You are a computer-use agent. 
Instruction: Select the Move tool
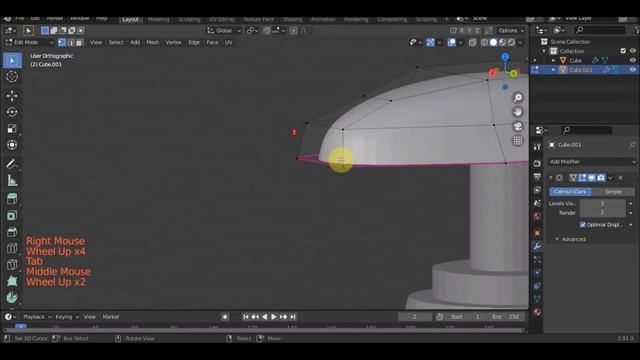point(12,96)
